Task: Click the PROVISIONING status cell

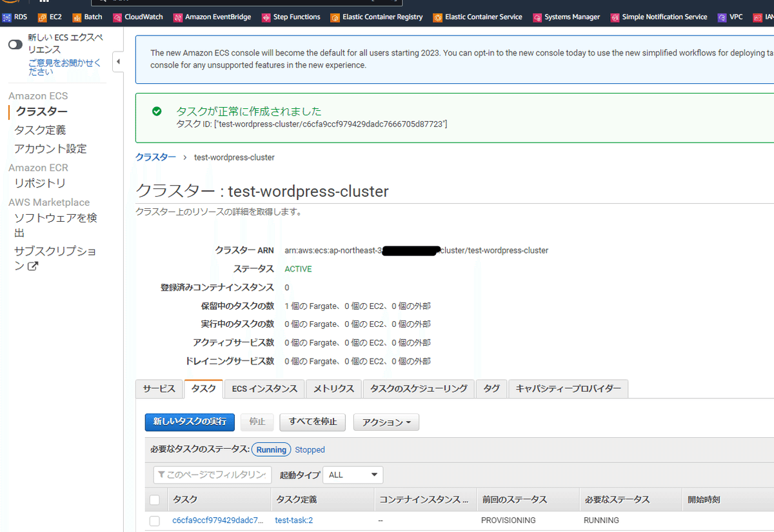Action: (508, 520)
